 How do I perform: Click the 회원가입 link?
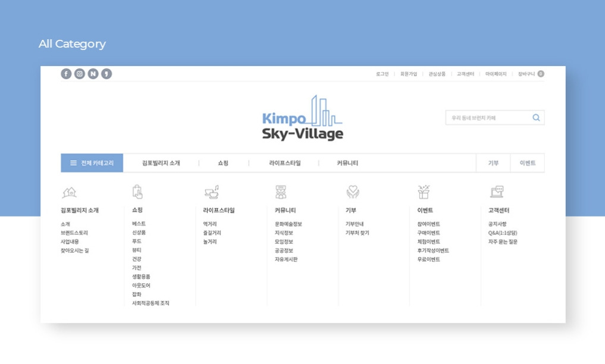coord(409,74)
